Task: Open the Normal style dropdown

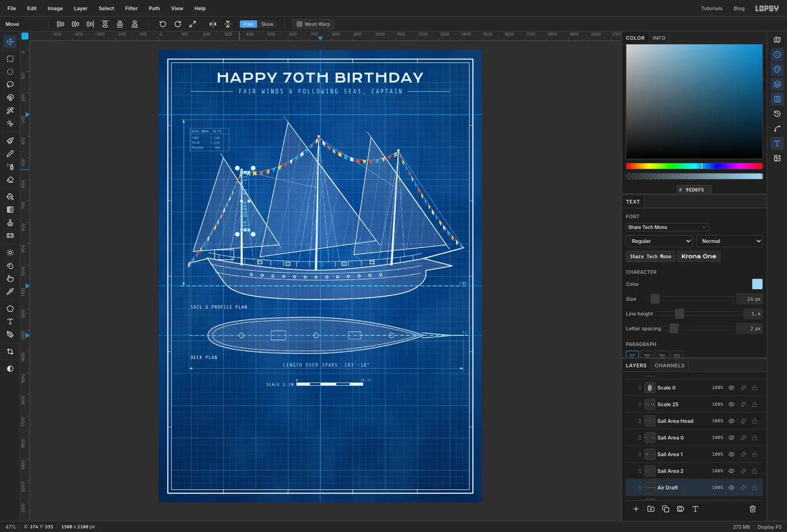Action: (729, 241)
